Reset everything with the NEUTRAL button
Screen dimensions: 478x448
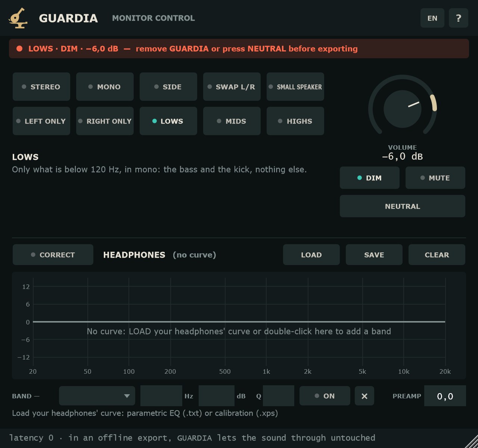pyautogui.click(x=403, y=206)
